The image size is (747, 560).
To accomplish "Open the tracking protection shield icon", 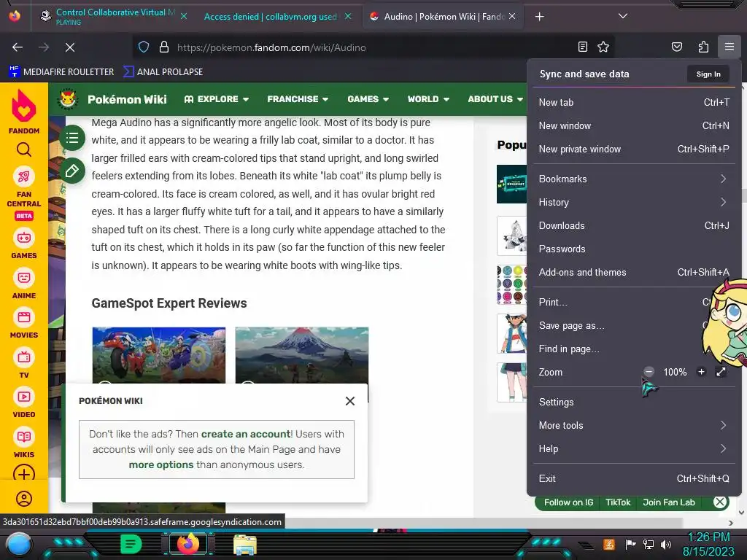I will coord(144,47).
